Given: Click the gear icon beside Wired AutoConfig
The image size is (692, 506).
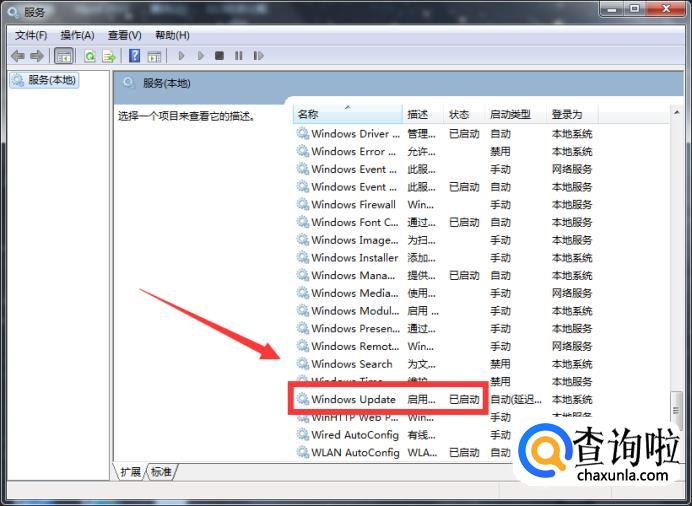Looking at the screenshot, I should coord(303,434).
